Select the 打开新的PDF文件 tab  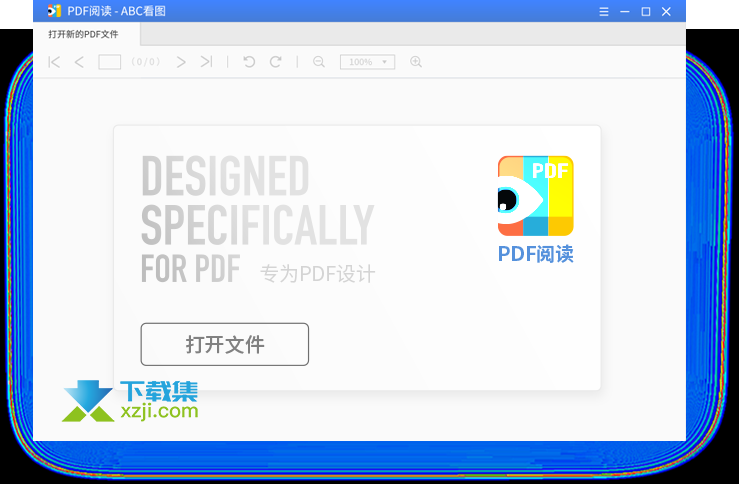tap(83, 34)
